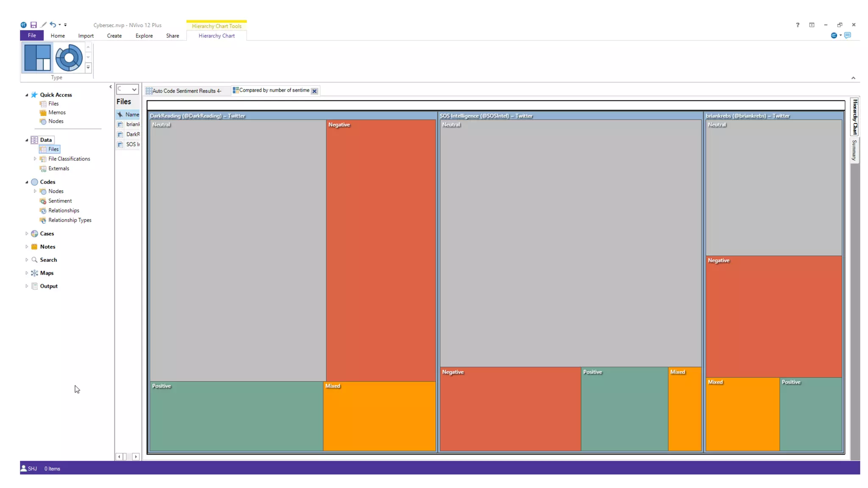Collapse the navigation pane arrow
This screenshot has height=488, width=868.
tap(111, 87)
